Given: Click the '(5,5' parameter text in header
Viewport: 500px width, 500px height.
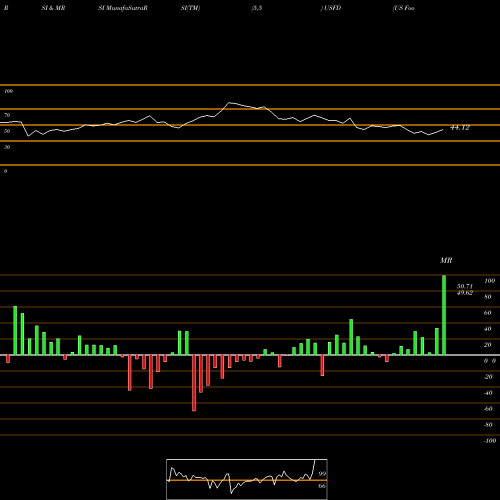Looking at the screenshot, I should point(257,8).
